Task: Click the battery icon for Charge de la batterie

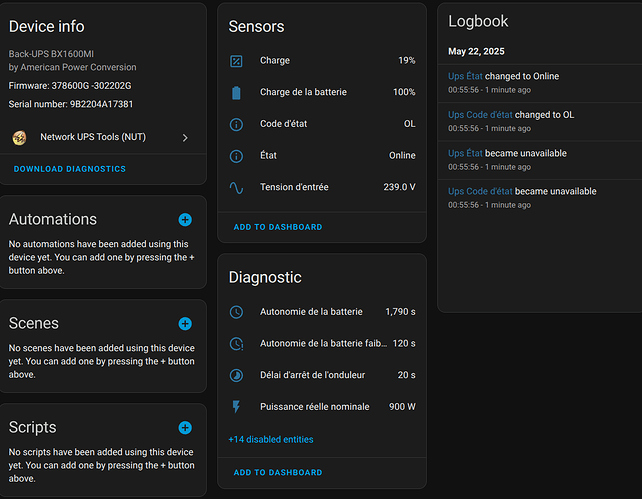Action: [x=236, y=93]
